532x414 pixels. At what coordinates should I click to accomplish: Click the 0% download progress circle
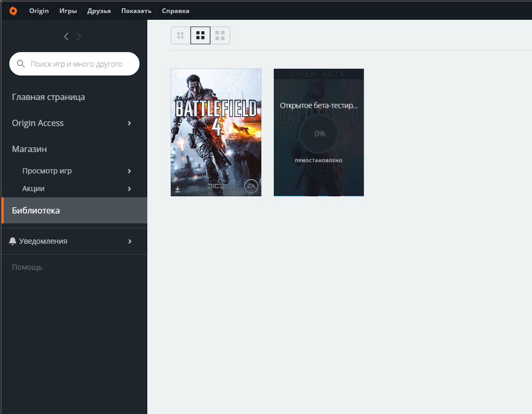pyautogui.click(x=319, y=134)
